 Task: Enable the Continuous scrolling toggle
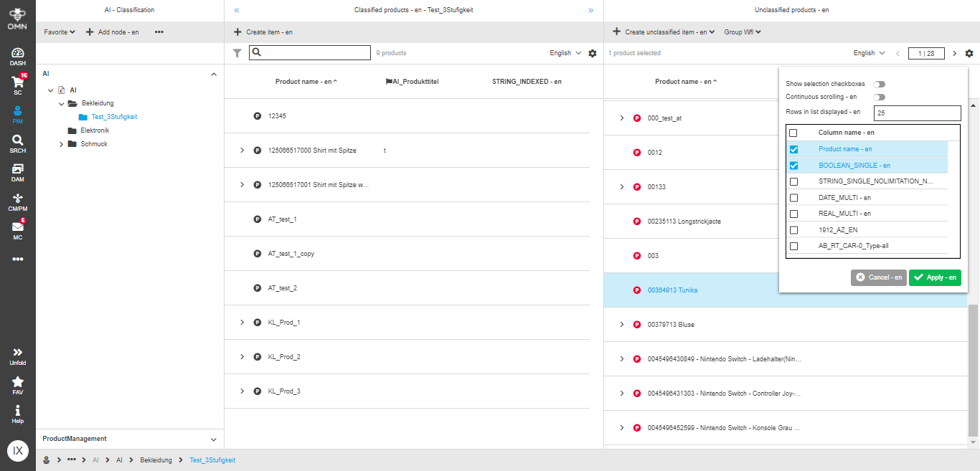(x=880, y=97)
